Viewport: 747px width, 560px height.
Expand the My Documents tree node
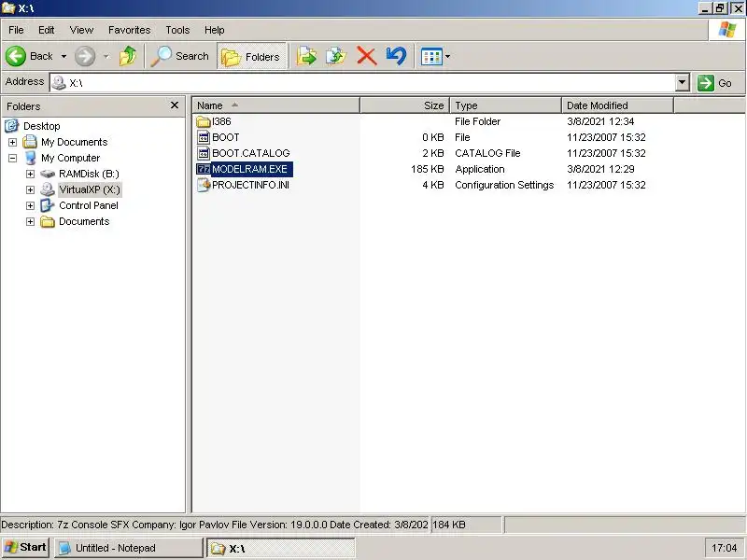12,142
